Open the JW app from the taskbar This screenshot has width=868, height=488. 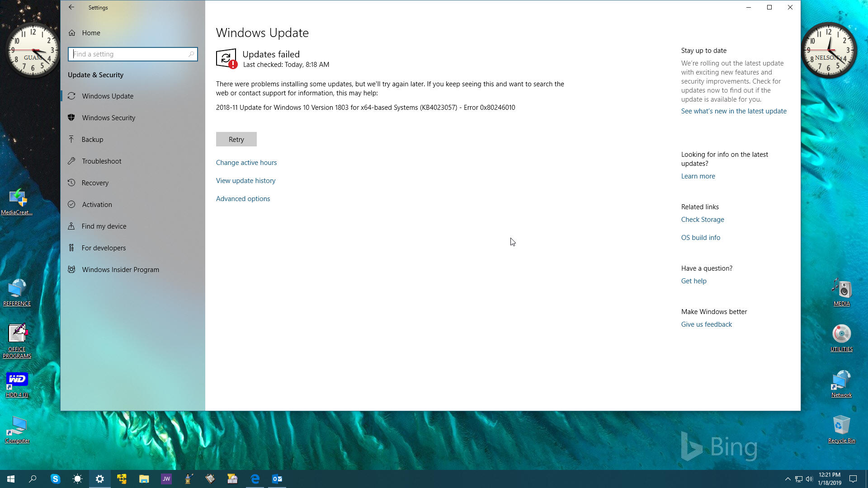tap(166, 479)
